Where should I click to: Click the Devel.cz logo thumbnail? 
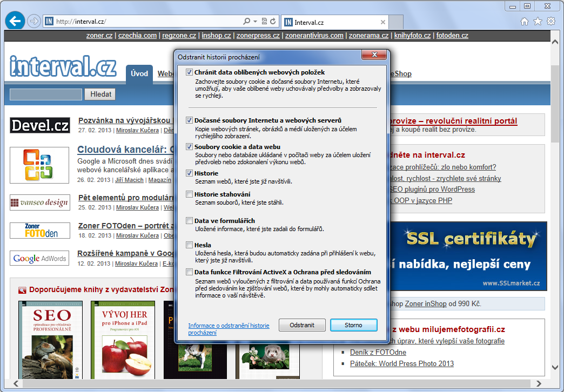pos(40,125)
